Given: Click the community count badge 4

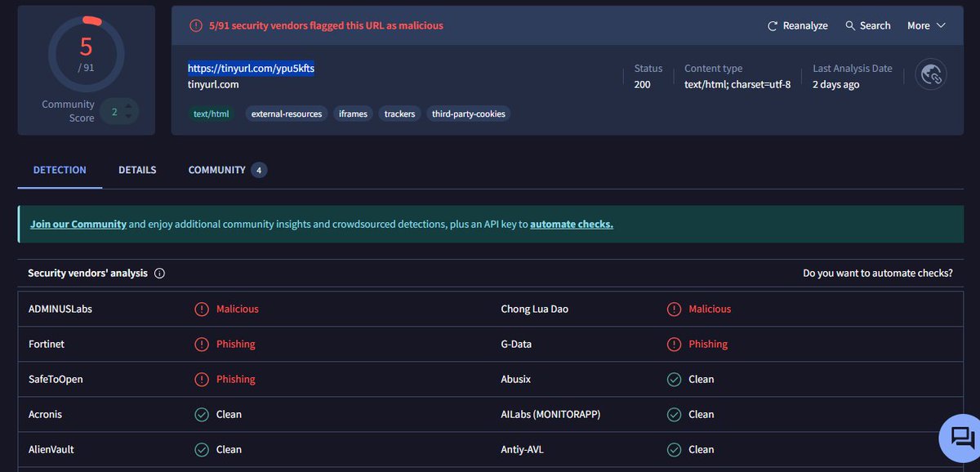Looking at the screenshot, I should pos(259,170).
